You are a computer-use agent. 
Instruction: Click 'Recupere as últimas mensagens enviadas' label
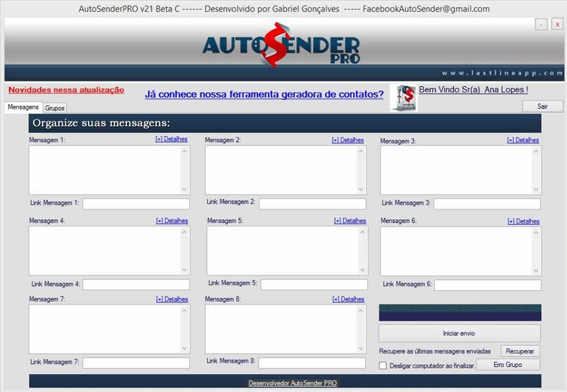click(435, 351)
